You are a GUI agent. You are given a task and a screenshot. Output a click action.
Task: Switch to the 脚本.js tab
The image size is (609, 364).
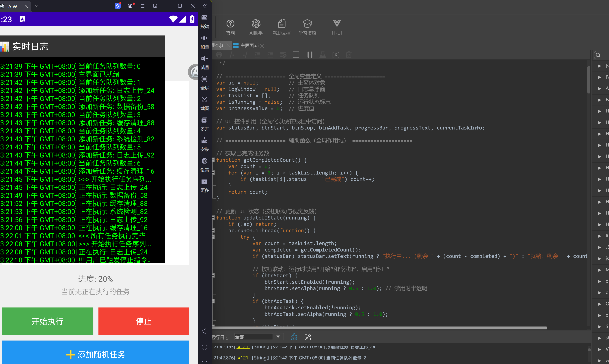218,45
